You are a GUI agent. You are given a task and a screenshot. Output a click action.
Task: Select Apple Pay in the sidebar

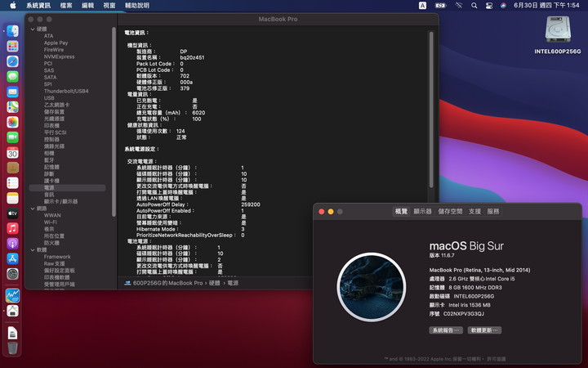(56, 43)
